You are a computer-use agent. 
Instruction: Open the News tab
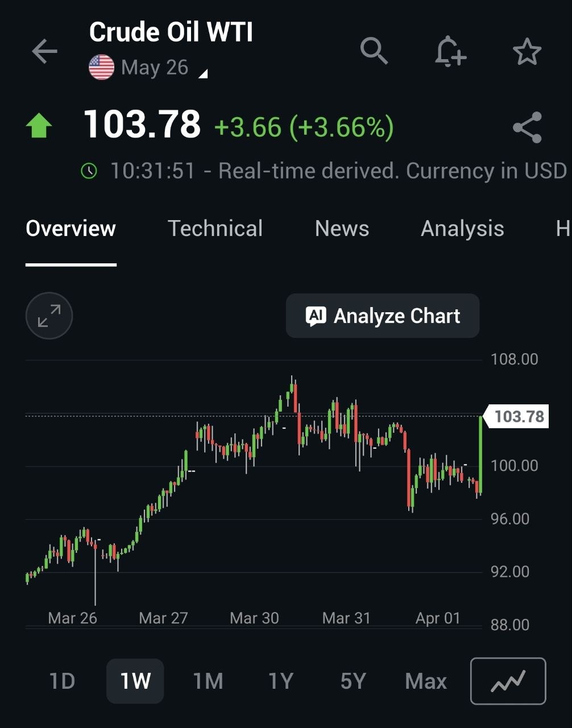[x=342, y=229]
